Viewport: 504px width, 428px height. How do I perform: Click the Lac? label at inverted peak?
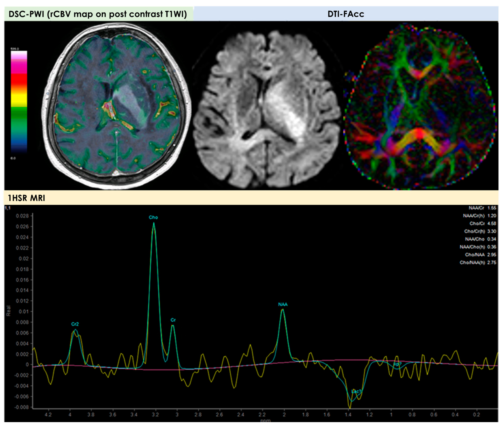(x=356, y=391)
